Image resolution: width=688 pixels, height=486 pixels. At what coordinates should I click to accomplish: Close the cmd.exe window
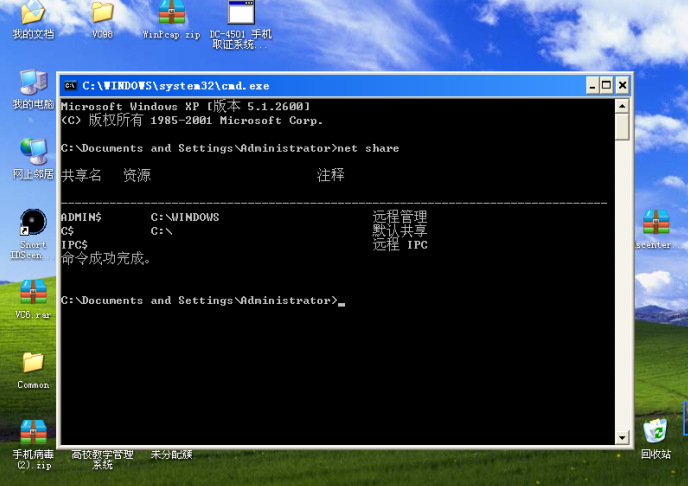point(622,86)
